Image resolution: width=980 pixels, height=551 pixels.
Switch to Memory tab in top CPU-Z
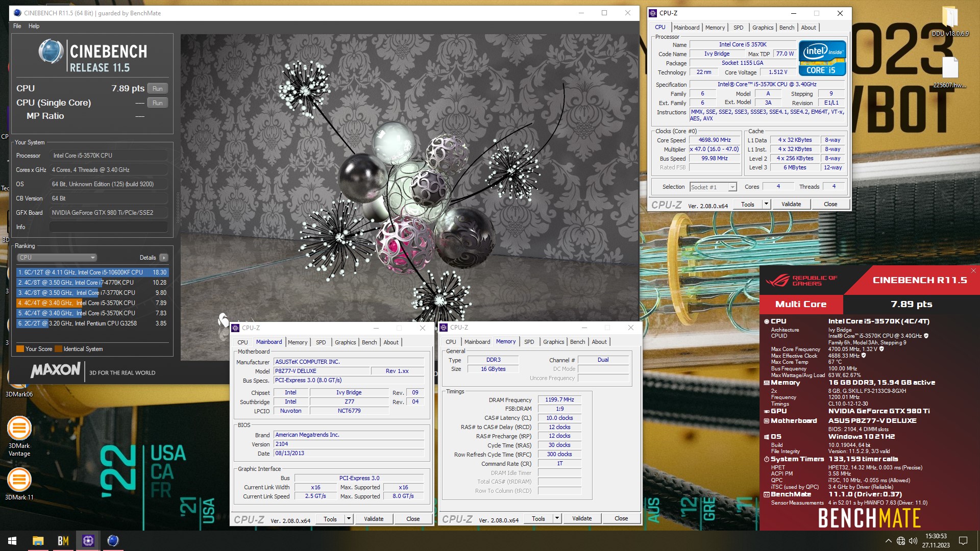(x=715, y=28)
